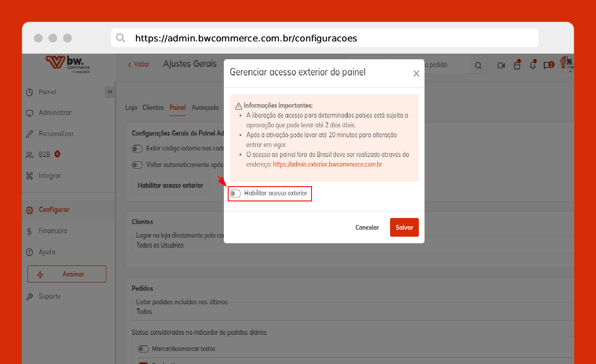Close the Gerenciar acesso exterior dialog
Image resolution: width=596 pixels, height=364 pixels.
(x=416, y=74)
